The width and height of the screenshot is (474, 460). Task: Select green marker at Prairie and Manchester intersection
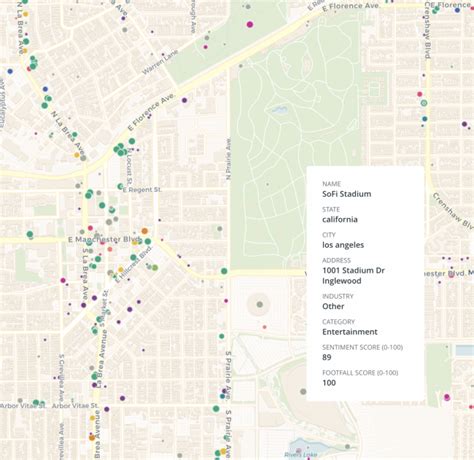point(224,271)
